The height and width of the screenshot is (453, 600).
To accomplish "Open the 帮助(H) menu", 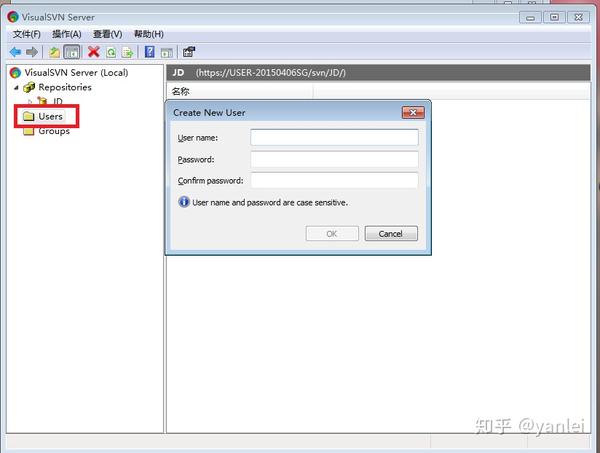I will pyautogui.click(x=149, y=34).
